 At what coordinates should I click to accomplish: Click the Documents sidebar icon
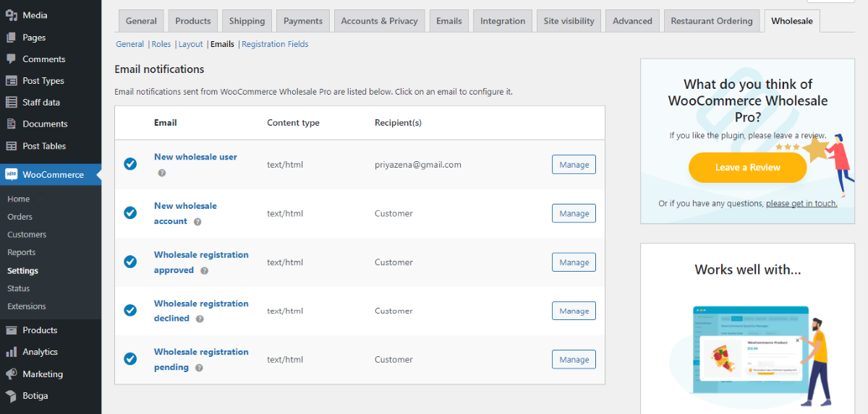(x=11, y=124)
